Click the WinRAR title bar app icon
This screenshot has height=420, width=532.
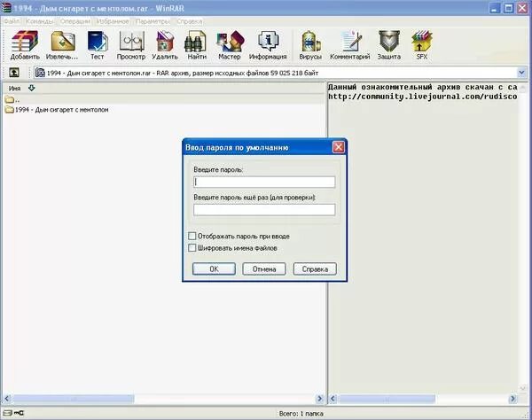coord(6,8)
